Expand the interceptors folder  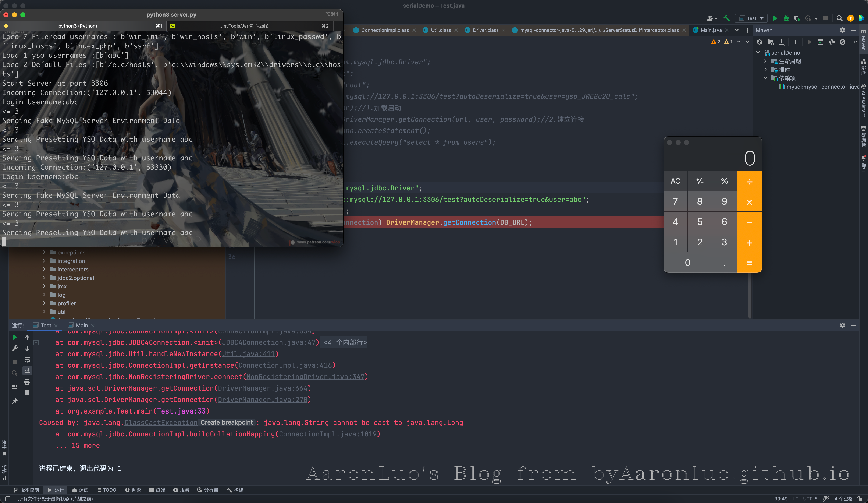coord(44,269)
